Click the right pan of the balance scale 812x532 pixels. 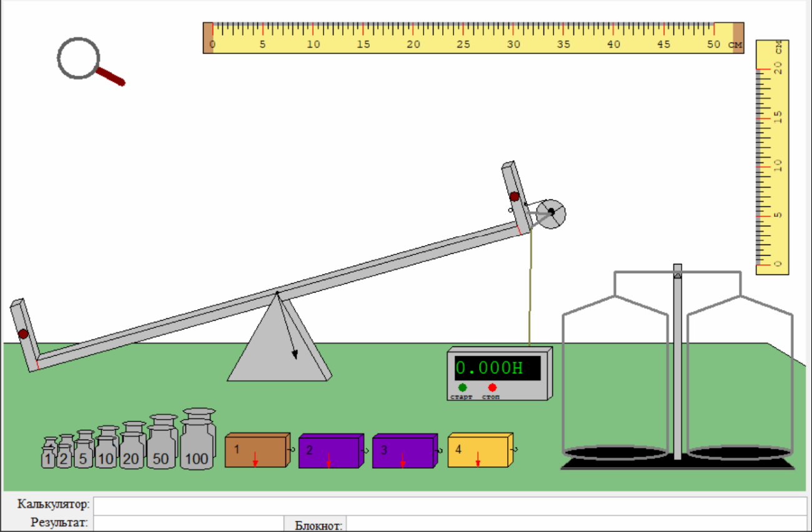[x=741, y=451]
